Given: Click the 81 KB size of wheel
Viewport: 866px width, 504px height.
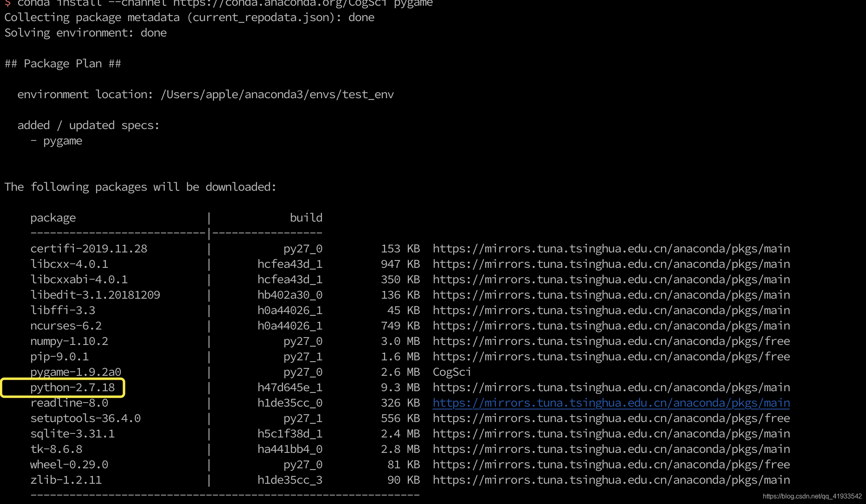Looking at the screenshot, I should (x=404, y=465).
